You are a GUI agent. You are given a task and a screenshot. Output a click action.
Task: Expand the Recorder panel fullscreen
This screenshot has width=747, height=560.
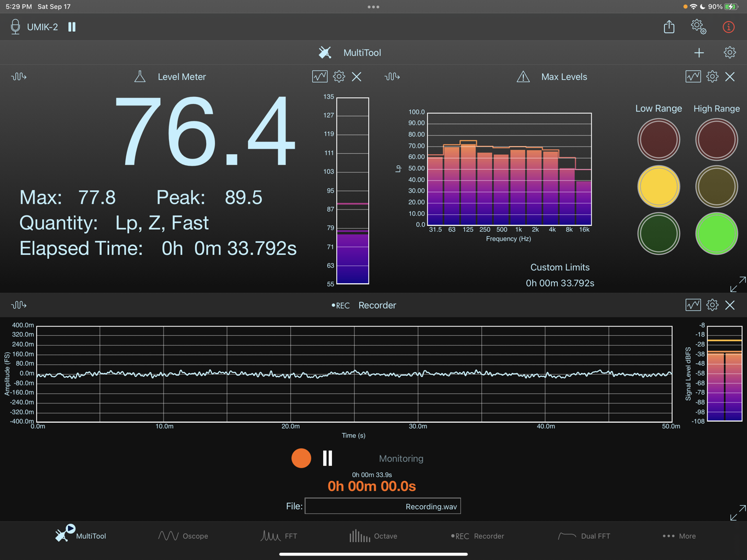pos(738,512)
